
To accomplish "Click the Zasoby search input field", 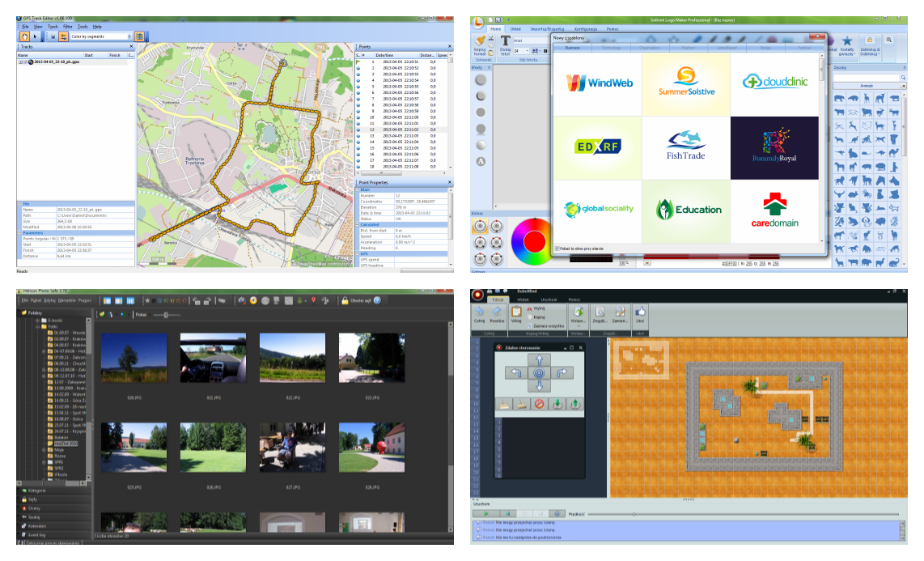I will click(x=866, y=77).
